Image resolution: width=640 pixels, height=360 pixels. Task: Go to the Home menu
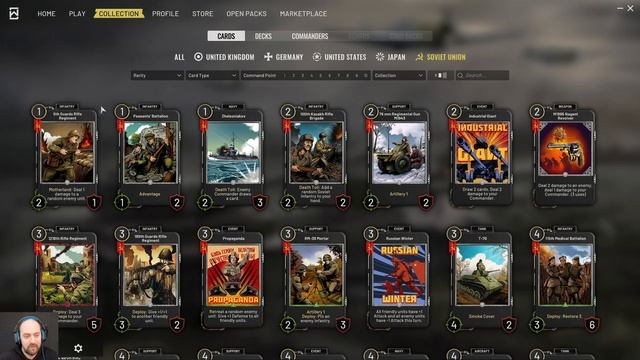[47, 13]
